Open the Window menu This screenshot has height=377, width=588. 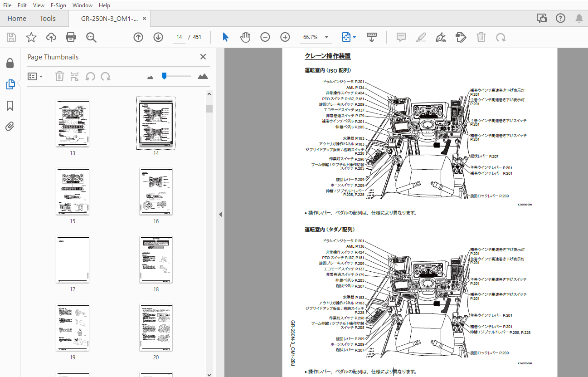pos(83,5)
